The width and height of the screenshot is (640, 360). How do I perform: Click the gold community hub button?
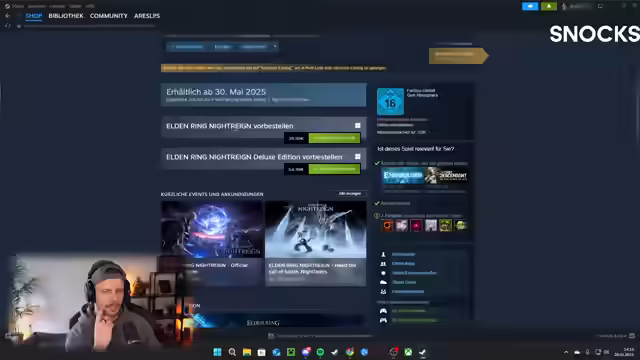click(x=458, y=56)
